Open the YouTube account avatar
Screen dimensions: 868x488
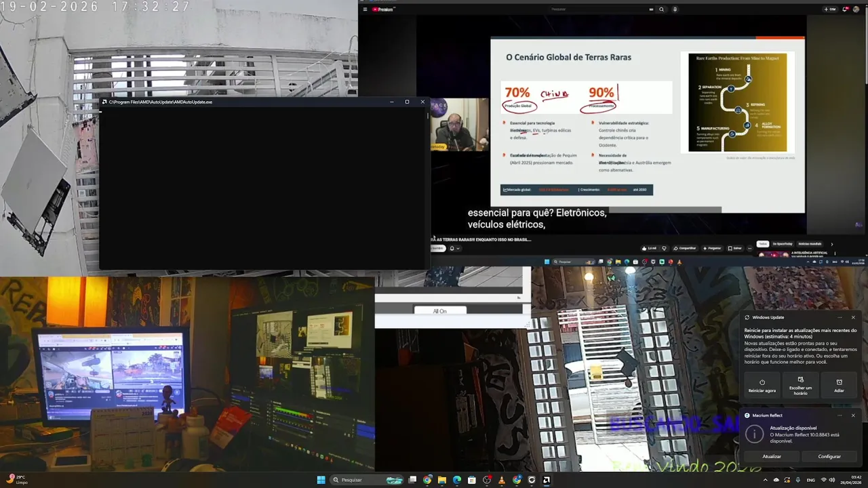click(856, 9)
